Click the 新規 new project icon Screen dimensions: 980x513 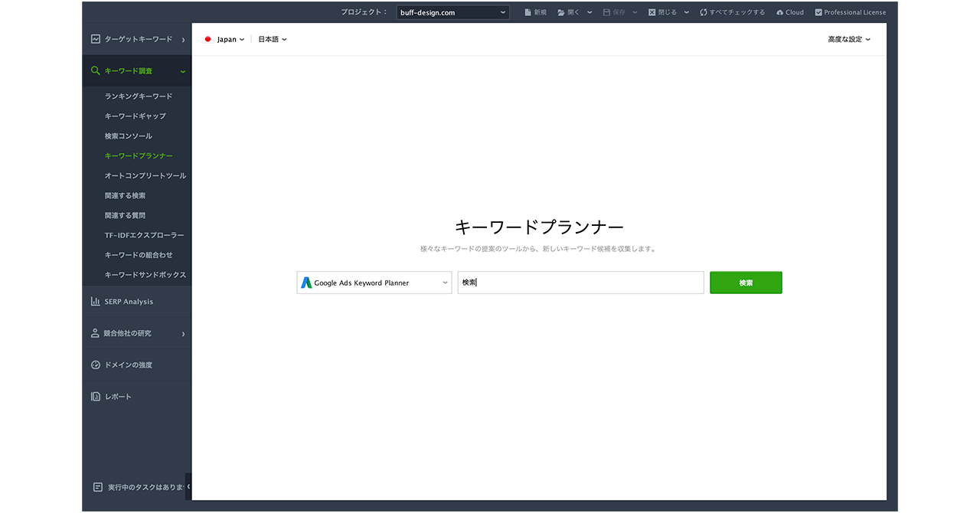[528, 12]
